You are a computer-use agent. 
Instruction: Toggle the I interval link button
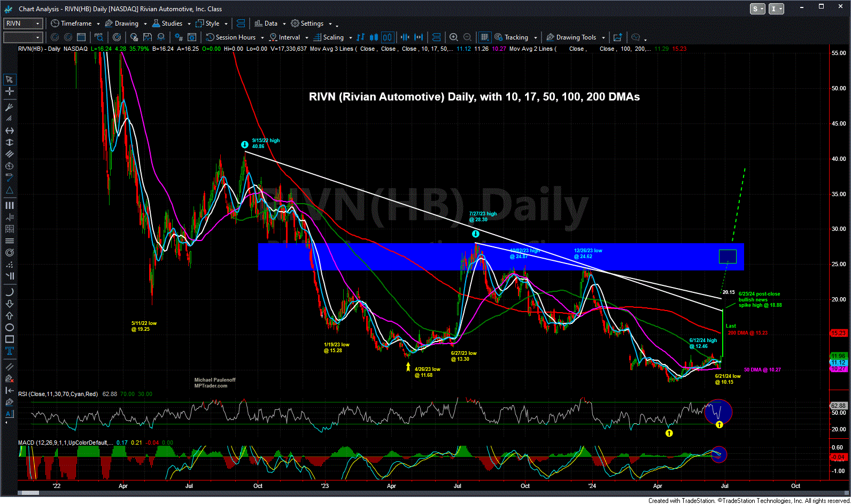pos(776,9)
